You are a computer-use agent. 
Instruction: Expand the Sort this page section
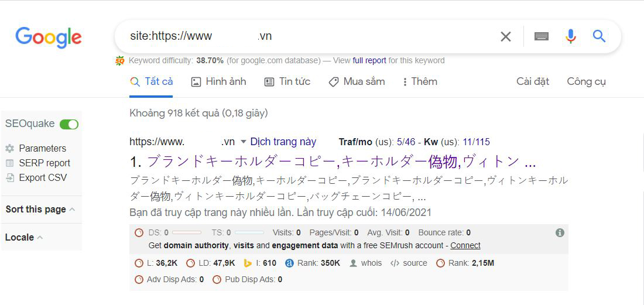[40, 210]
